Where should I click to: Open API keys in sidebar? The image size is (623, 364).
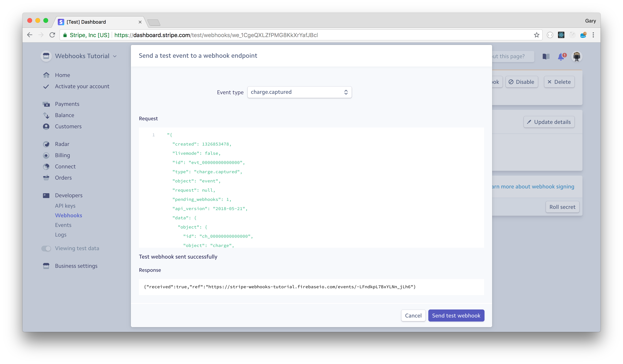pyautogui.click(x=65, y=206)
